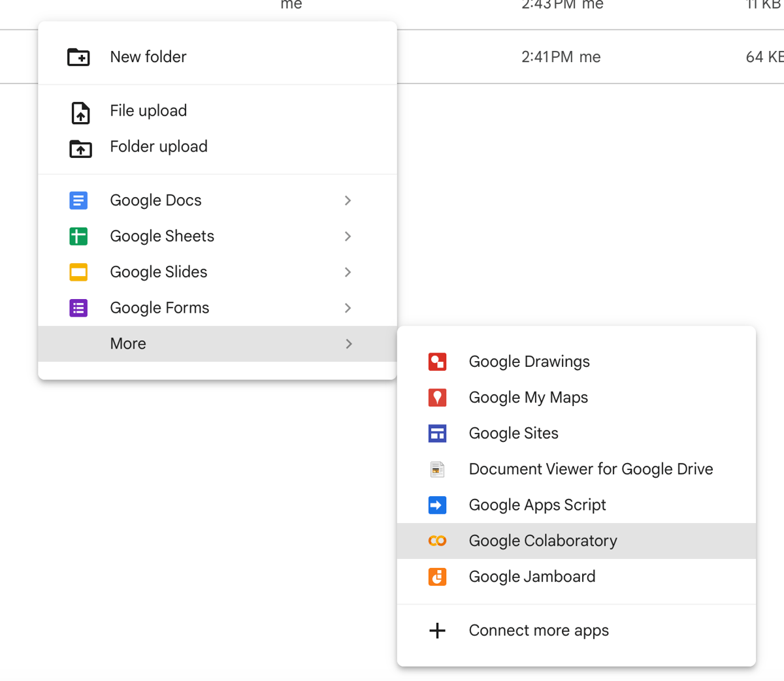The image size is (784, 681).
Task: Click Connect more apps
Action: point(576,631)
